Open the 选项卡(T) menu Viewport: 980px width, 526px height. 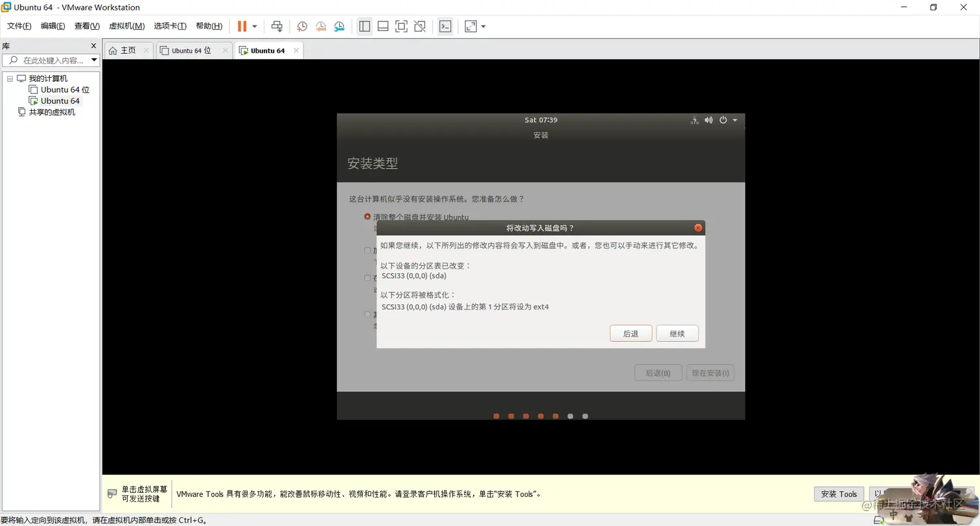pos(170,26)
